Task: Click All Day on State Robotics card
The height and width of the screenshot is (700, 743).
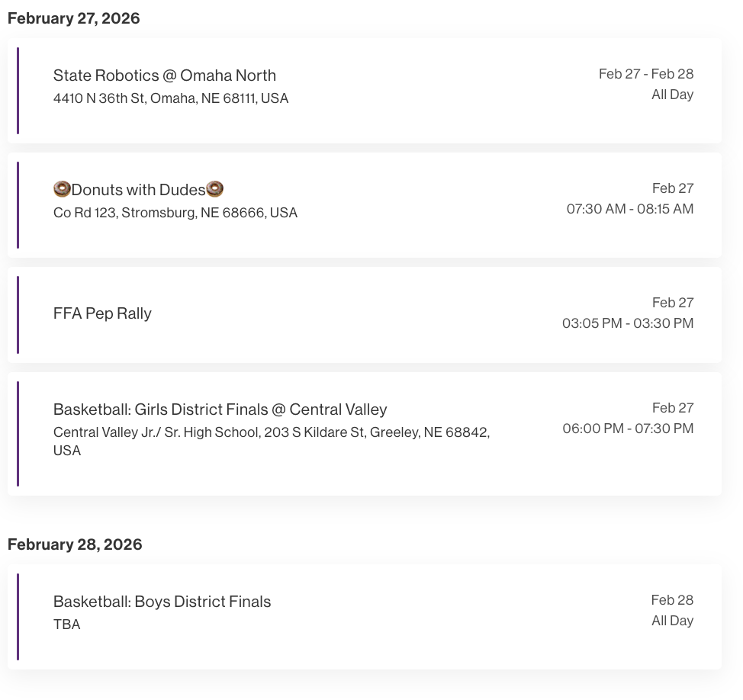Action: 672,95
